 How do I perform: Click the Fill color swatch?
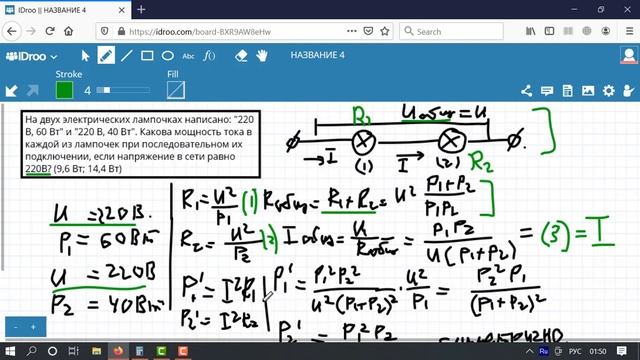pos(176,90)
